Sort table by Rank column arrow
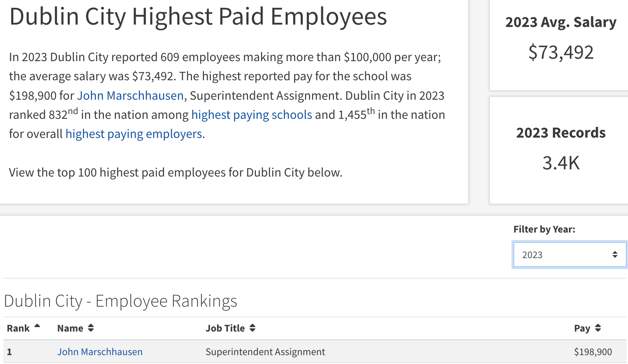This screenshot has width=628, height=364. point(37,326)
